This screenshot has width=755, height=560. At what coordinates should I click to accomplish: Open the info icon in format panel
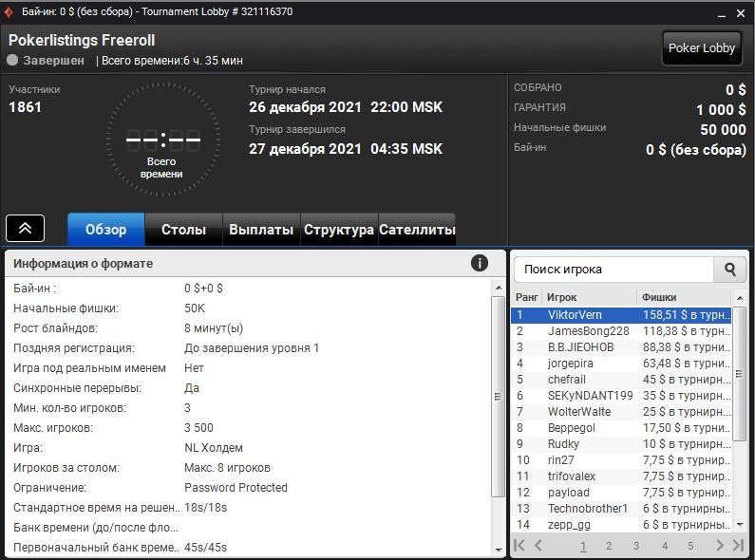point(479,263)
